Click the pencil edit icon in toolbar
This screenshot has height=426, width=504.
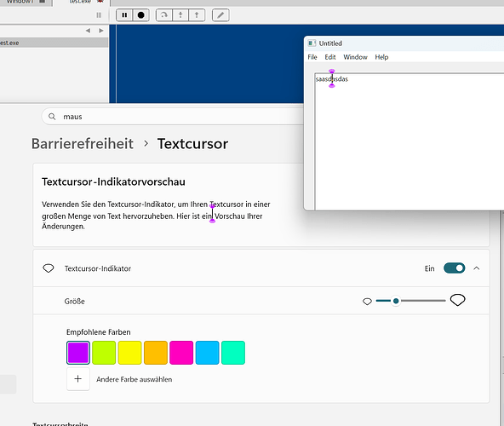click(220, 15)
